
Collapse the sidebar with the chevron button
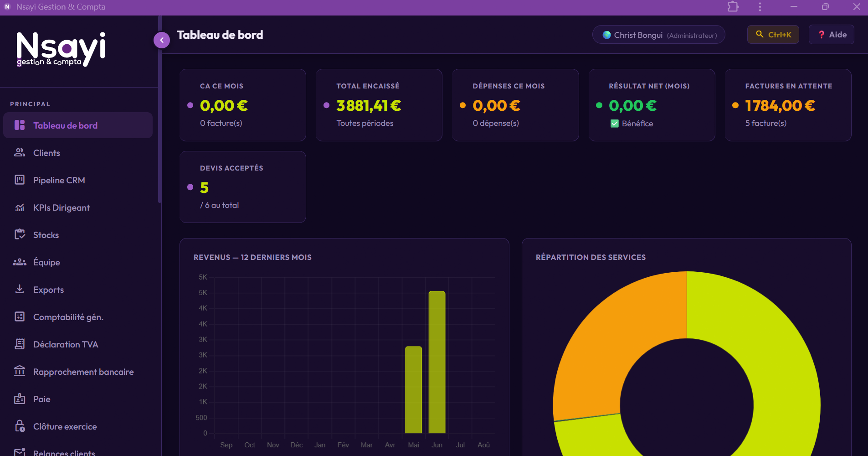click(x=162, y=40)
